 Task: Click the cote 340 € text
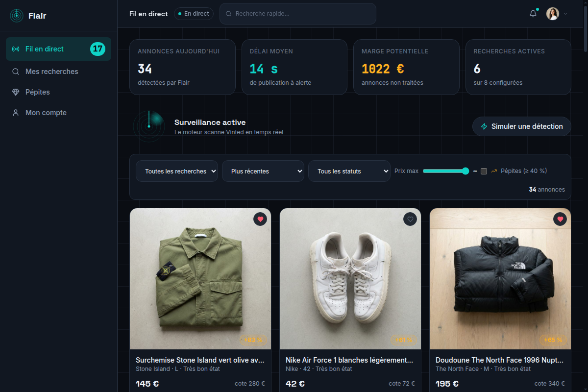coord(550,384)
